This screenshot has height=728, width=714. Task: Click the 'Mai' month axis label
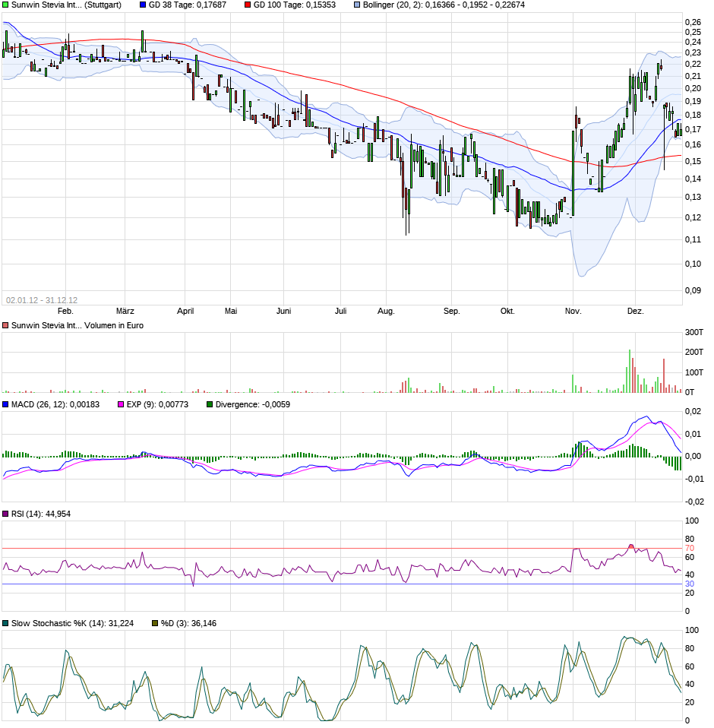[231, 311]
